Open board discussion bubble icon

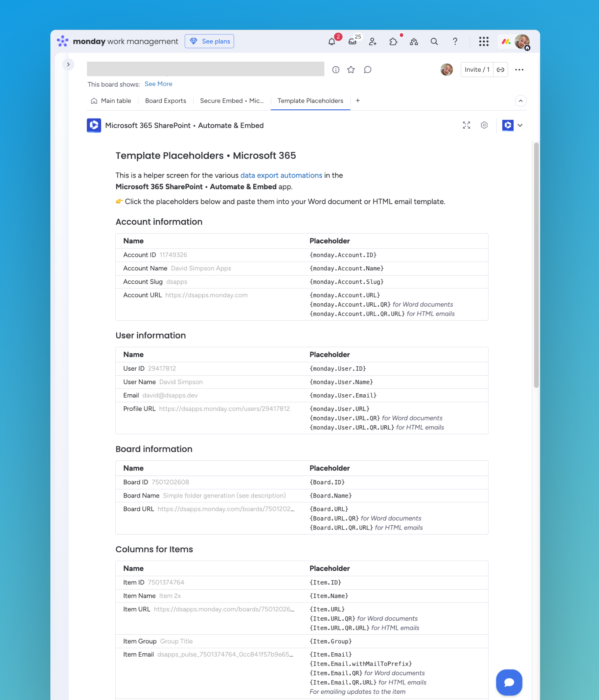click(x=368, y=70)
